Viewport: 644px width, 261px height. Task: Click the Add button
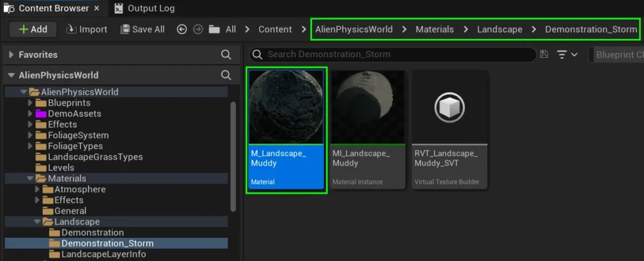point(33,30)
